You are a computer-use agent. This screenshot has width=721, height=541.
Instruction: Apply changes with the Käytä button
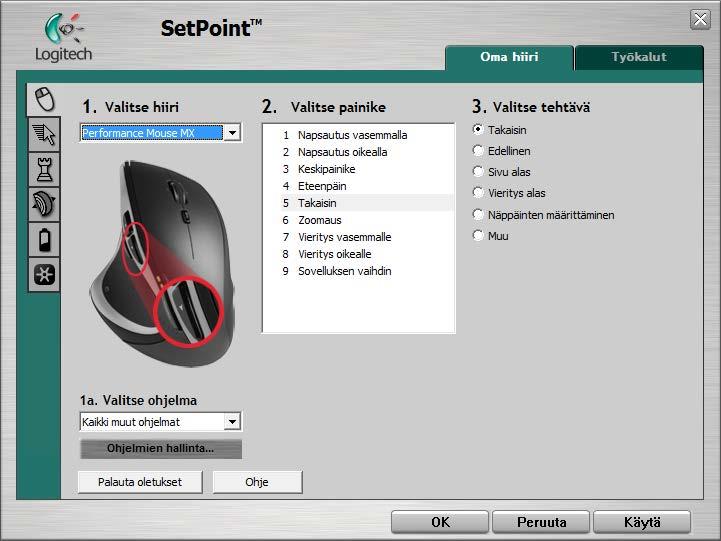tap(642, 522)
